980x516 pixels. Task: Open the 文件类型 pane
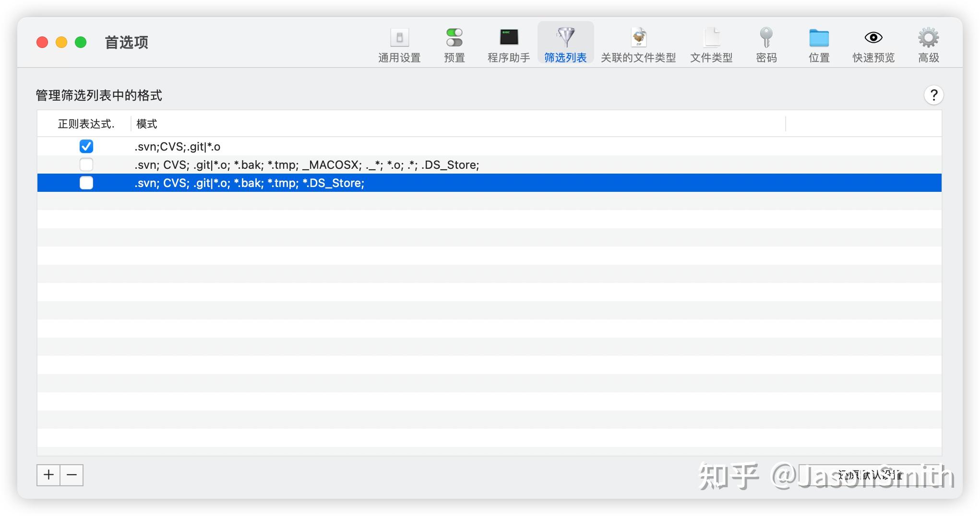coord(711,44)
